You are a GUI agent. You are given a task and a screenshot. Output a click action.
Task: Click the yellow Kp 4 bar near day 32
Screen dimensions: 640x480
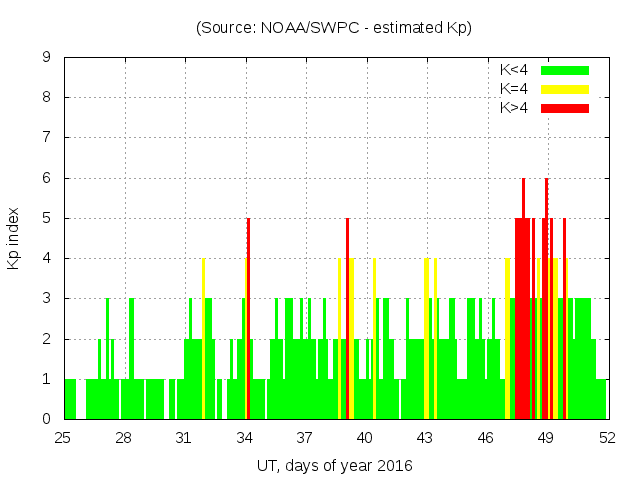click(203, 338)
